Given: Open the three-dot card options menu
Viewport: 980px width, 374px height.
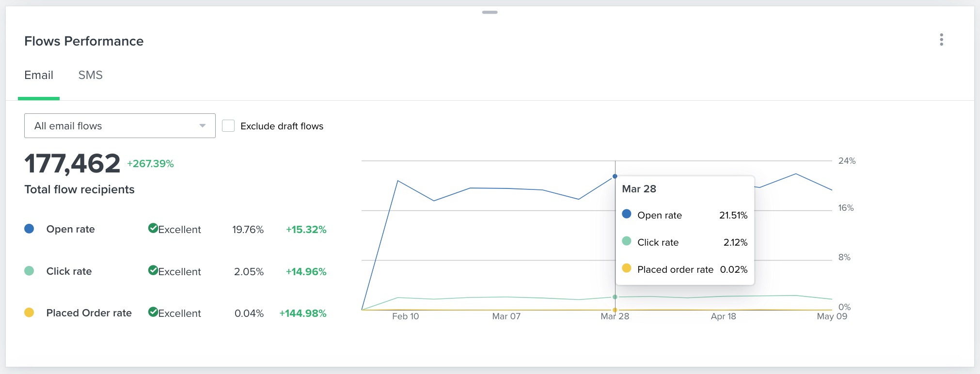Looking at the screenshot, I should 941,40.
